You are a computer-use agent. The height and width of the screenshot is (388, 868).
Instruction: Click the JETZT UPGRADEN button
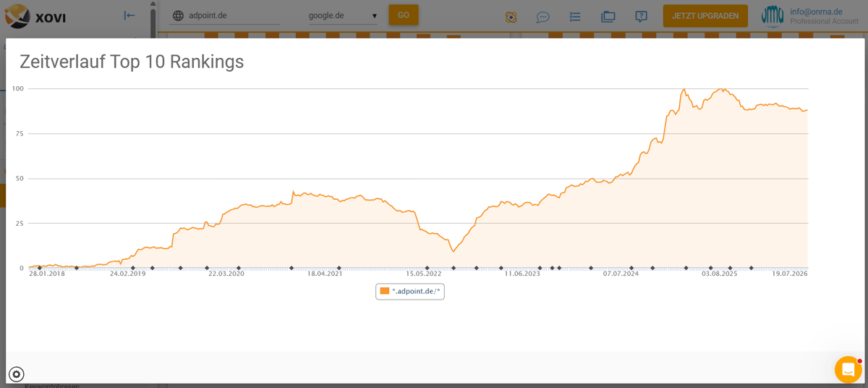705,16
